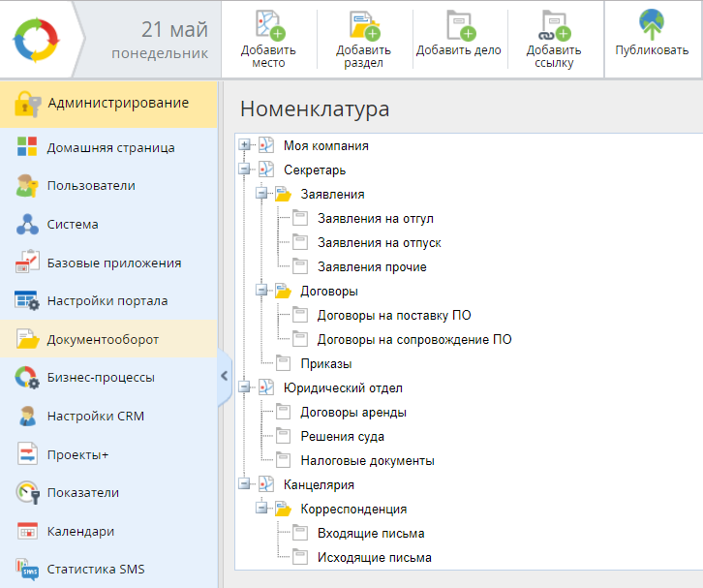Click the Публиковать globe icon
Viewport: 703px width, 588px height.
point(652,24)
